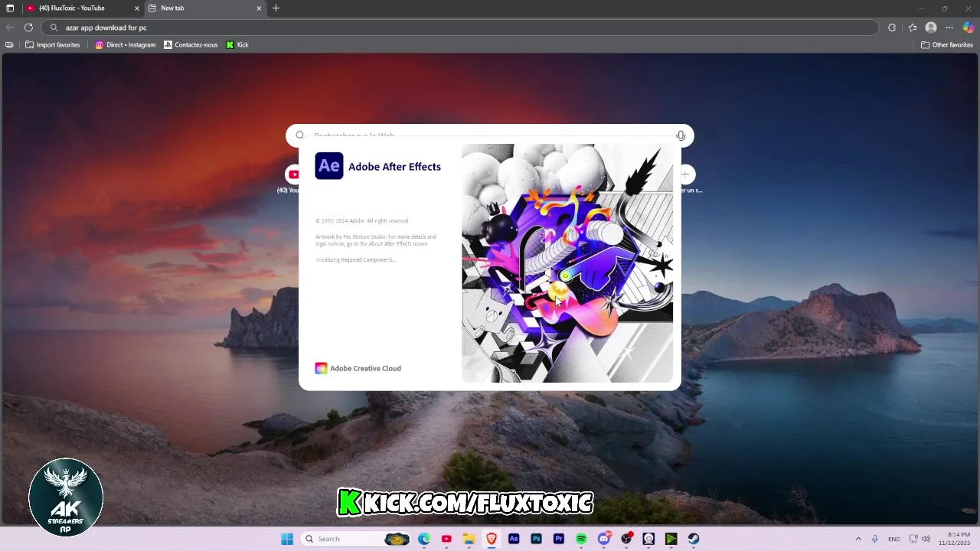Open Direct • Instagram bookmark
980x551 pixels.
[x=125, y=45]
